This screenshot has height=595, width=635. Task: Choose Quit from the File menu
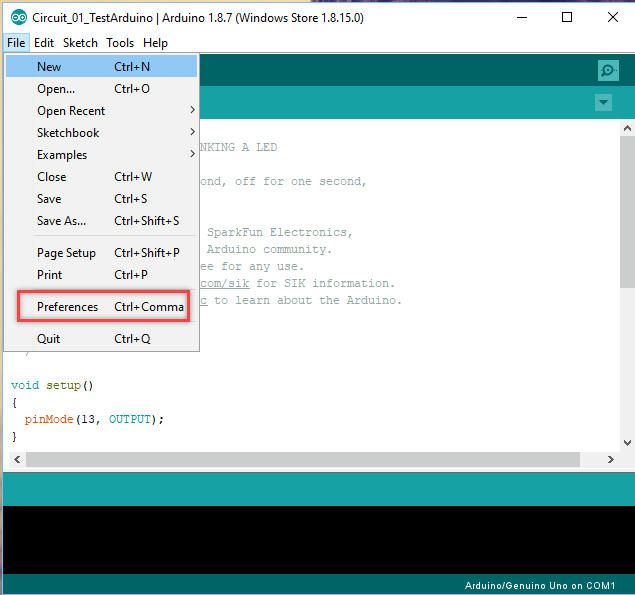101,338
